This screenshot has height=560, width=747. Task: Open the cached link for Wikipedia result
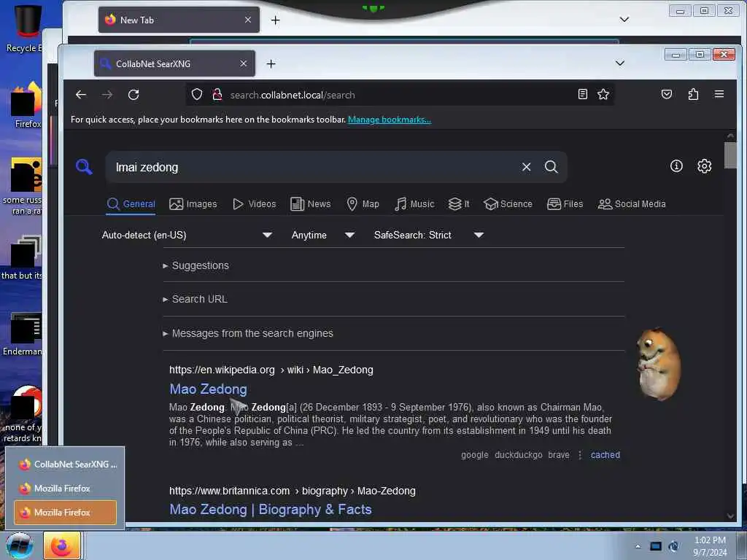(x=605, y=455)
